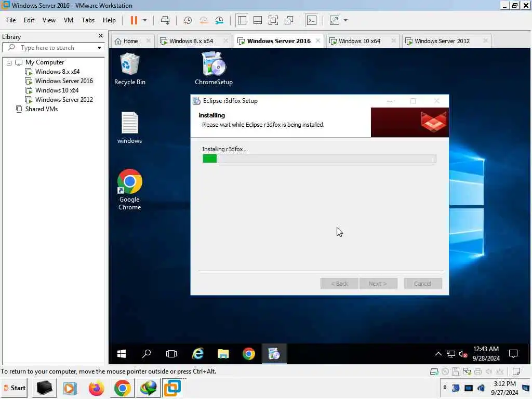Open Task View on guest taskbar
The image size is (532, 399).
171,354
